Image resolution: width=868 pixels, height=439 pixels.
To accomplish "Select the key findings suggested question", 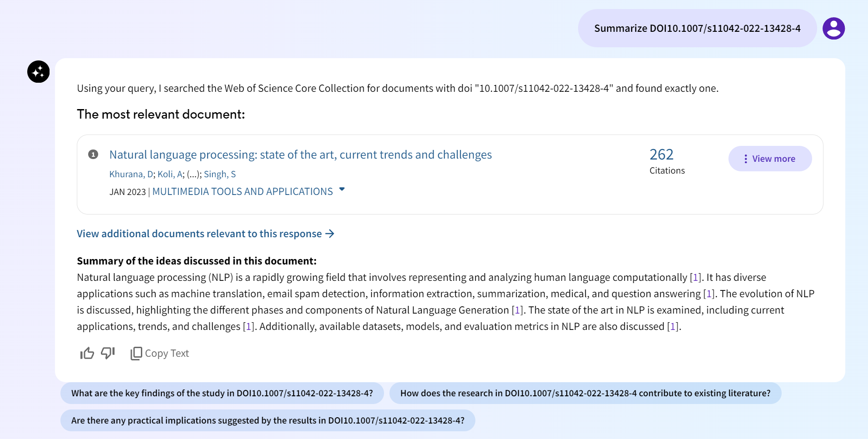I will point(222,393).
